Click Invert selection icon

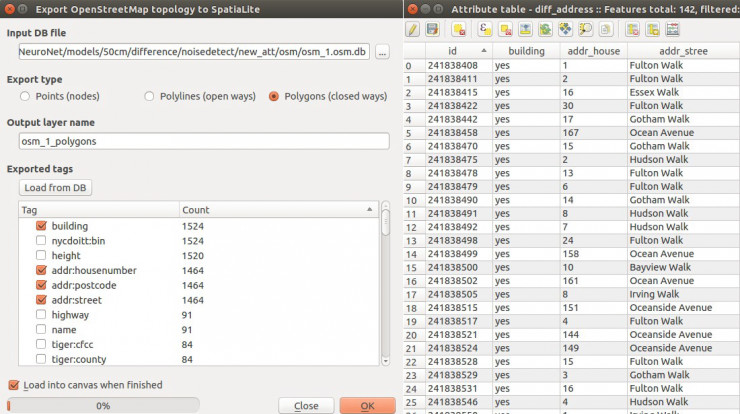click(545, 29)
